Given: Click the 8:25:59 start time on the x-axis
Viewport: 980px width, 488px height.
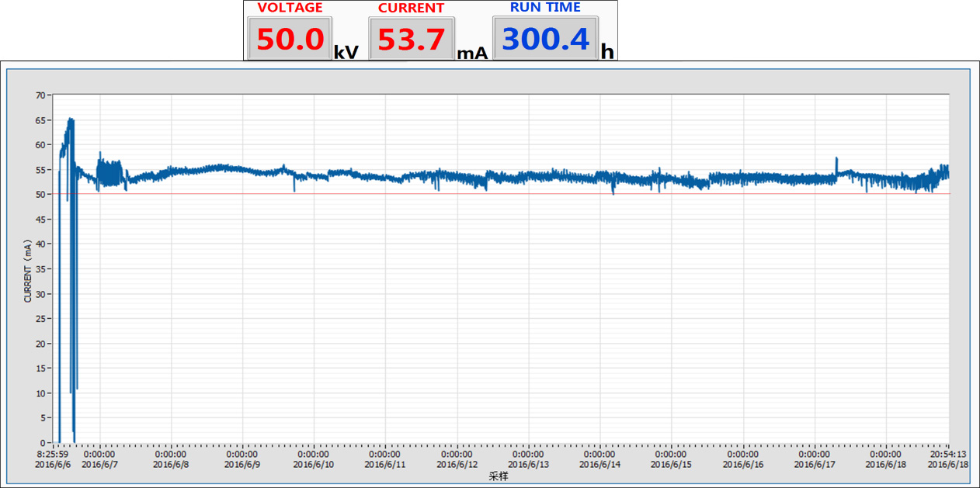Looking at the screenshot, I should (54, 455).
